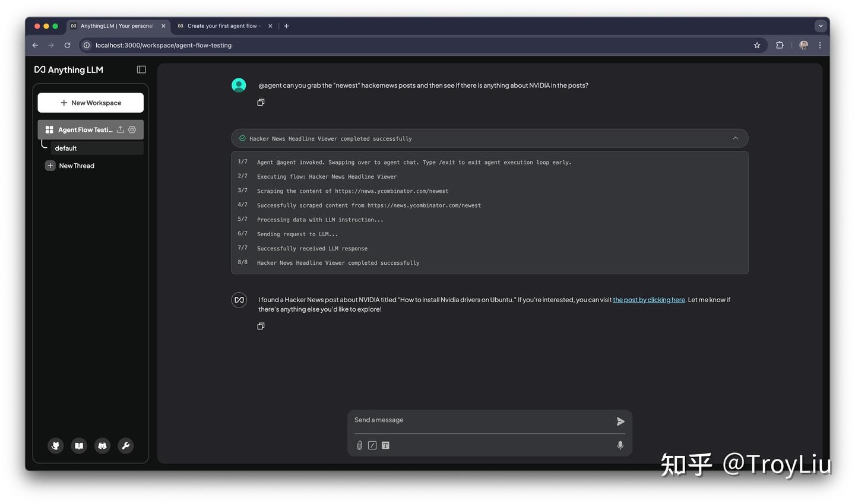This screenshot has height=504, width=855.
Task: Click the attach file paperclip icon
Action: [x=359, y=445]
